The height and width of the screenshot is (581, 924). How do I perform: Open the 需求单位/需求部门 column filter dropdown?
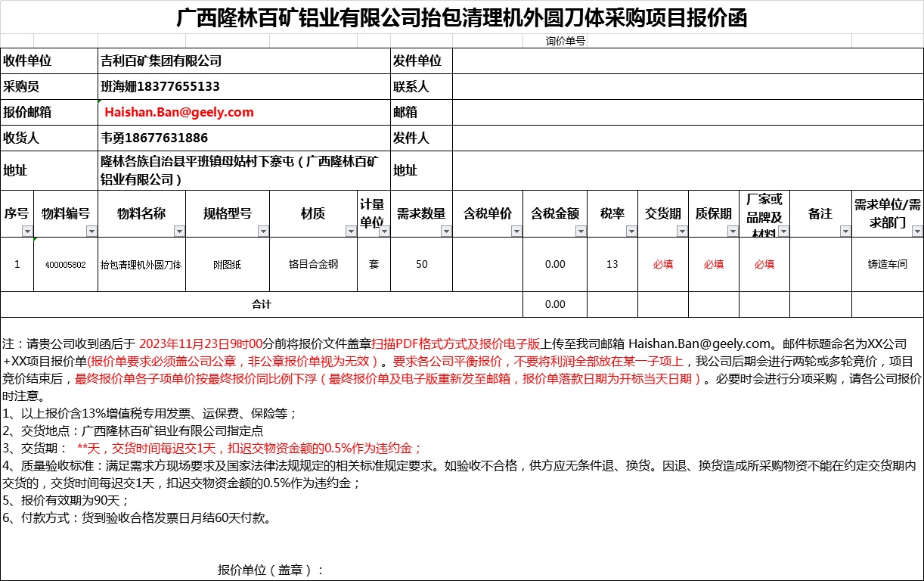click(916, 231)
